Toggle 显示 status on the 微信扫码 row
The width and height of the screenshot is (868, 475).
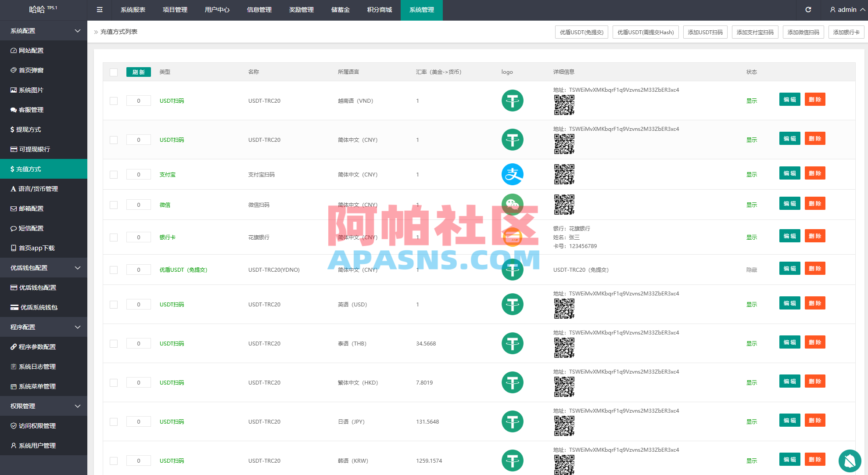tap(752, 205)
